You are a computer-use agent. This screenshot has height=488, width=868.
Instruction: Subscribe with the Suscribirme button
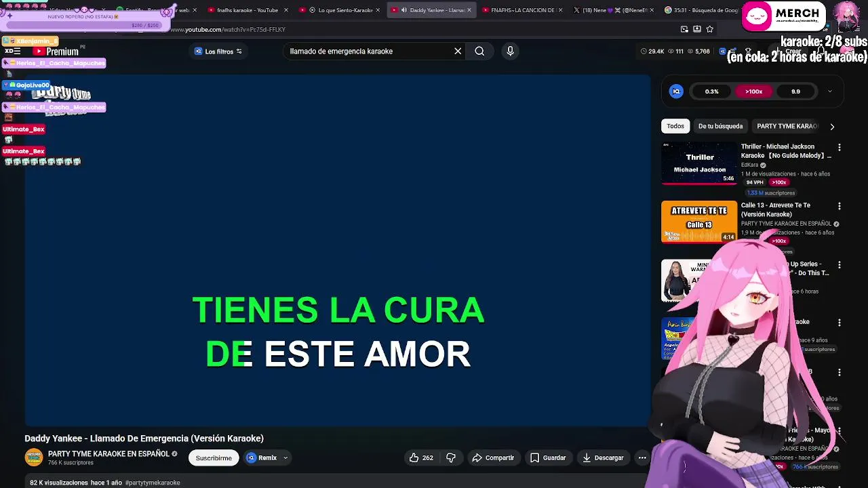pyautogui.click(x=214, y=457)
